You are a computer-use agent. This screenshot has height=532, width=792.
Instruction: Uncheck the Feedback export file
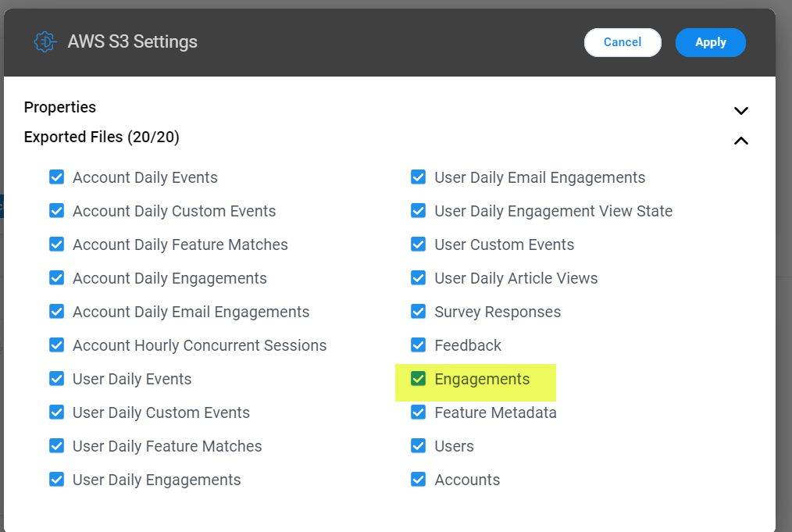[418, 345]
